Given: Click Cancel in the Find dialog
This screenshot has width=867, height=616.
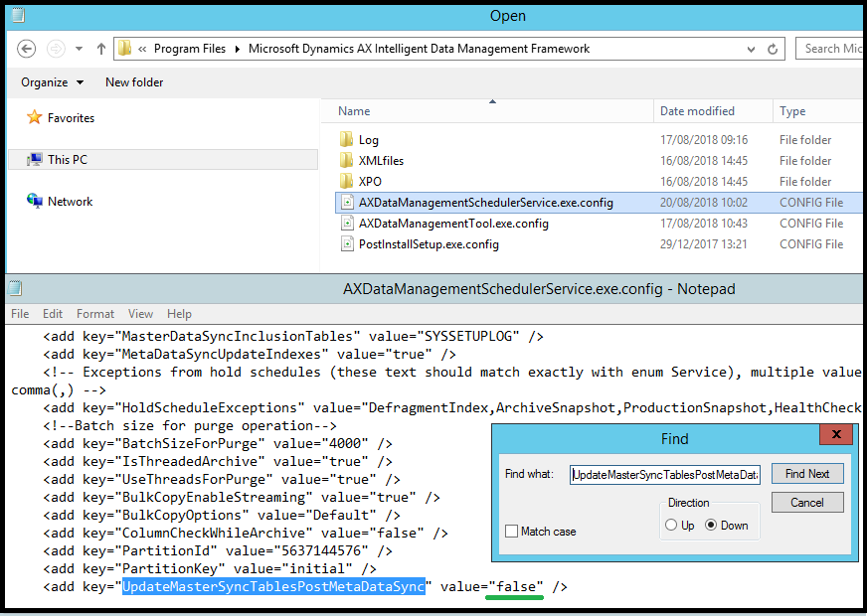Looking at the screenshot, I should (806, 503).
